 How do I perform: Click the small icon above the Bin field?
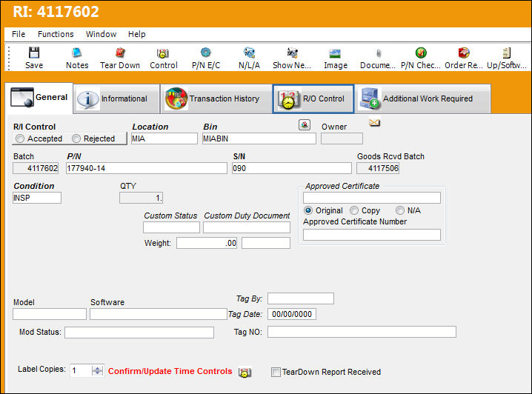[x=305, y=124]
